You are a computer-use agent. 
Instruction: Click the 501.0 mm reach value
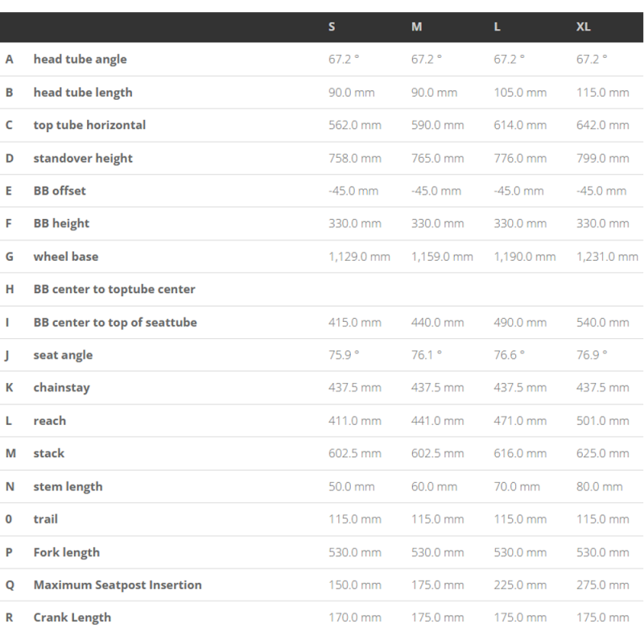coord(603,421)
